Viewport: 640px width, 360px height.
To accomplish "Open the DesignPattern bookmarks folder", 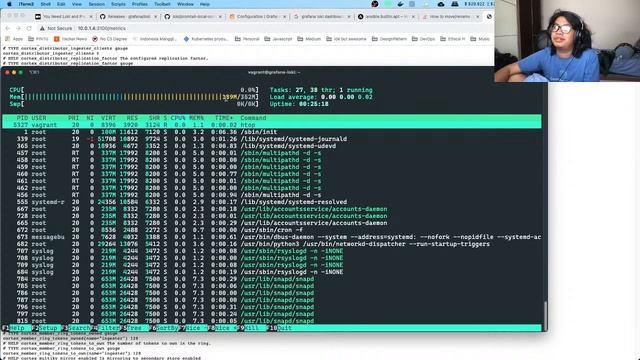I will click(x=389, y=39).
